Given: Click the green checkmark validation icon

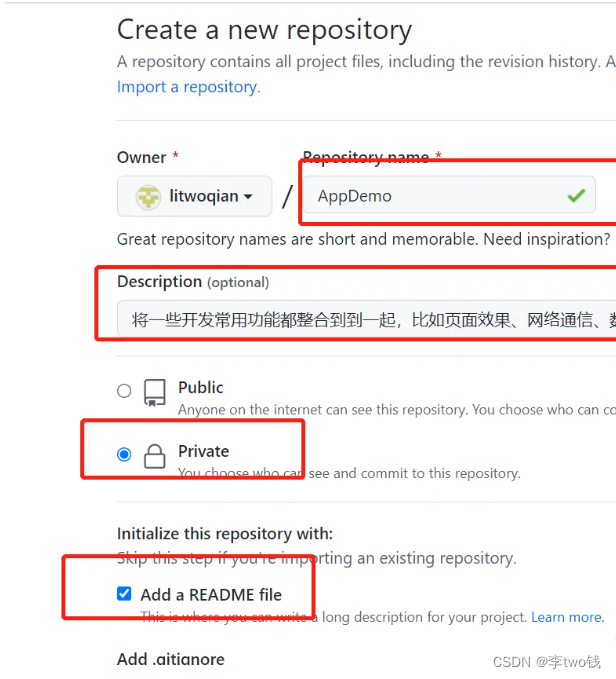Looking at the screenshot, I should [x=576, y=196].
